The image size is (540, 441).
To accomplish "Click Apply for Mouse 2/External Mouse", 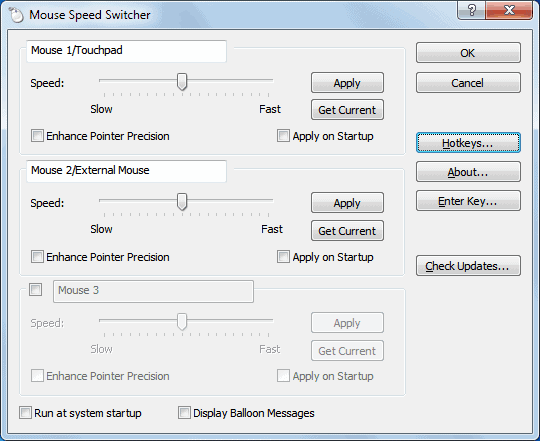I will point(347,203).
